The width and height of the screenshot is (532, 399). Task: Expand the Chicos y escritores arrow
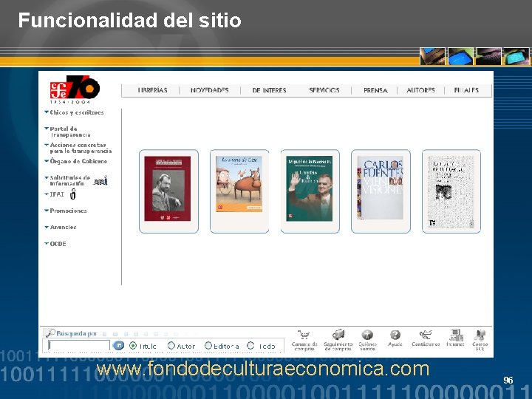[47, 112]
